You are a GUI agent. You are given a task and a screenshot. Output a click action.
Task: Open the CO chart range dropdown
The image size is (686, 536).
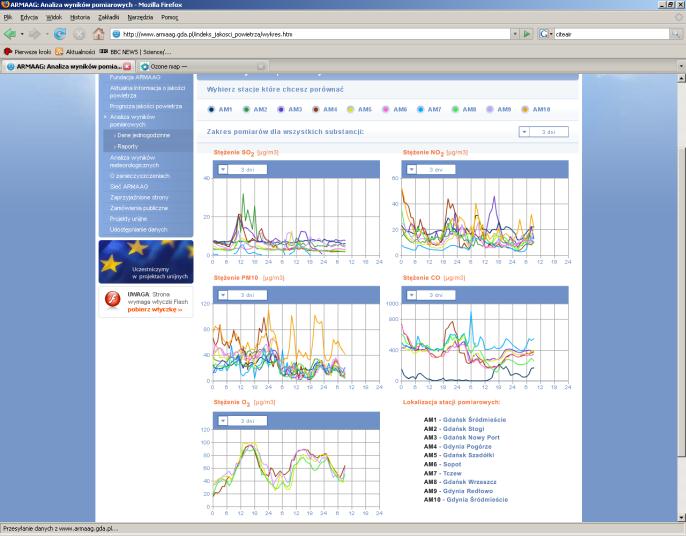click(431, 295)
